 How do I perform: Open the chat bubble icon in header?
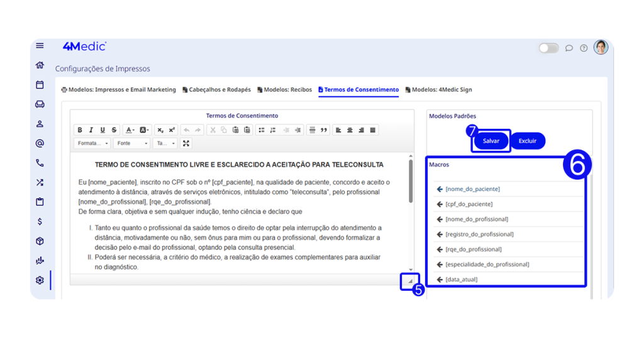(569, 48)
